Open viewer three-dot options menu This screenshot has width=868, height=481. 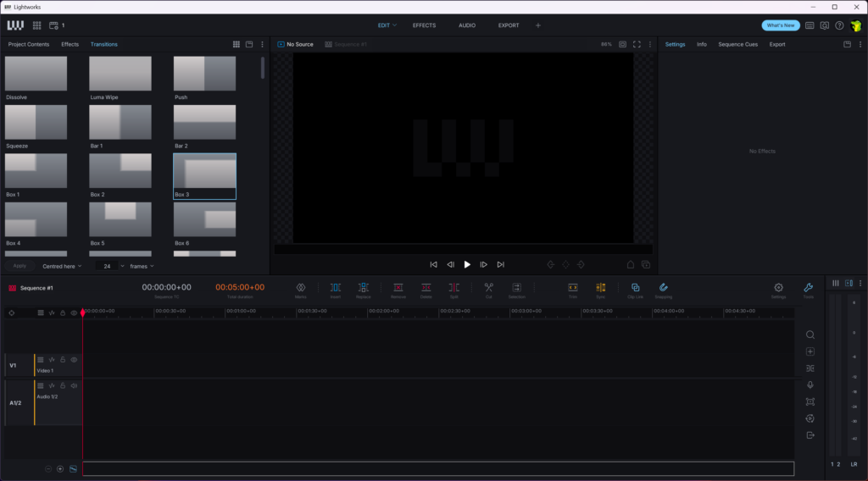[650, 44]
